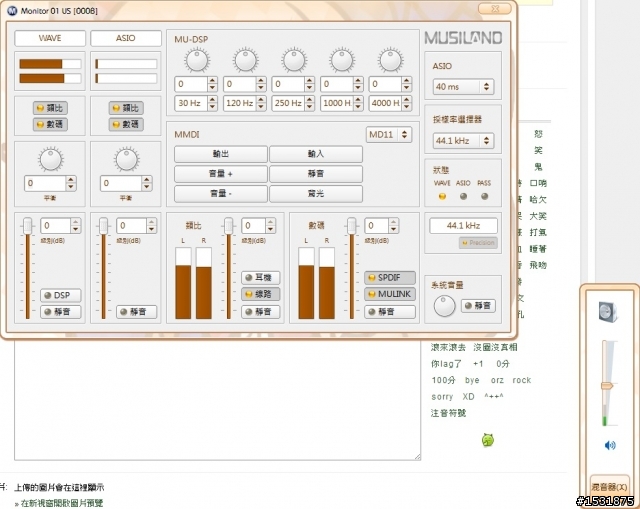Turn the 30 Hz MU-DSP knob

pos(197,60)
